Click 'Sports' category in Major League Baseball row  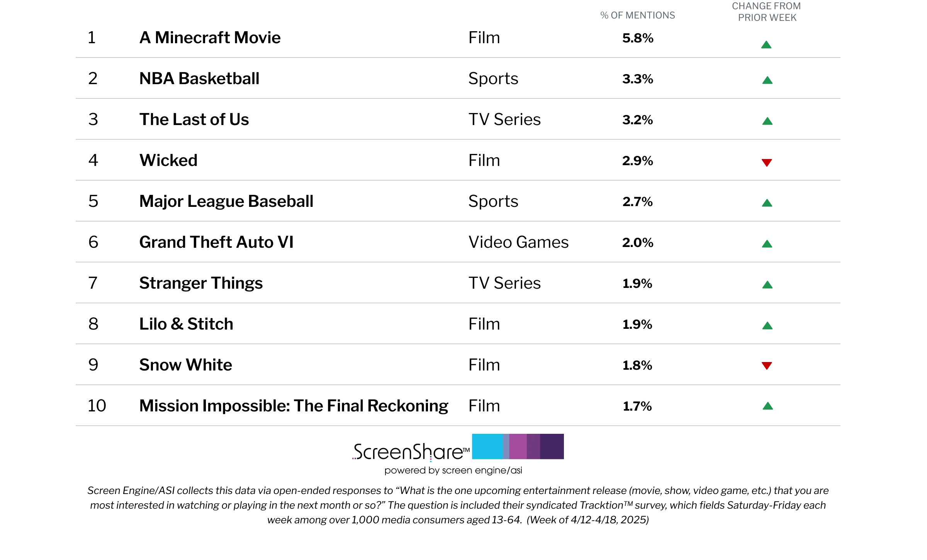point(493,201)
